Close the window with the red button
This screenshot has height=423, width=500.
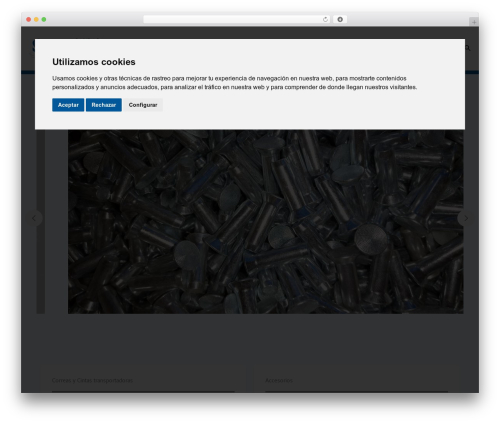(29, 19)
